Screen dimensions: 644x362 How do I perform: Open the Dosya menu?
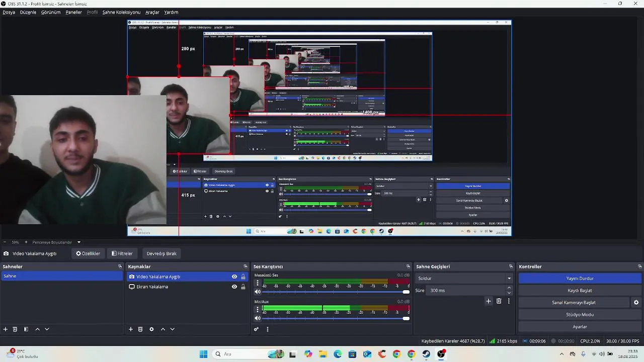tap(9, 12)
